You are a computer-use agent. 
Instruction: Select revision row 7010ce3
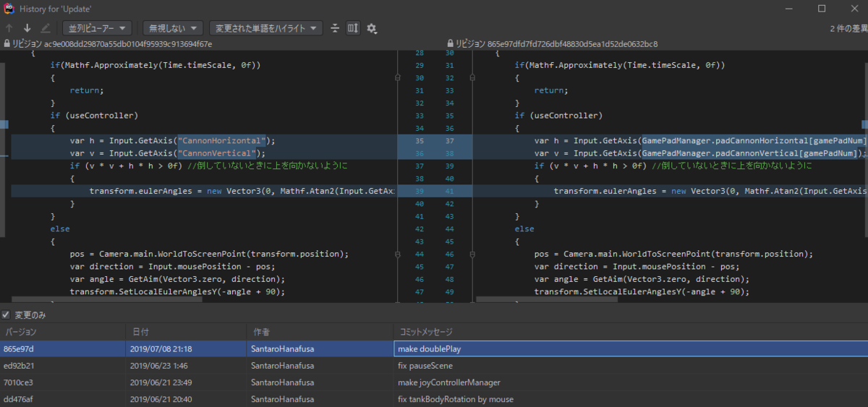pyautogui.click(x=434, y=382)
